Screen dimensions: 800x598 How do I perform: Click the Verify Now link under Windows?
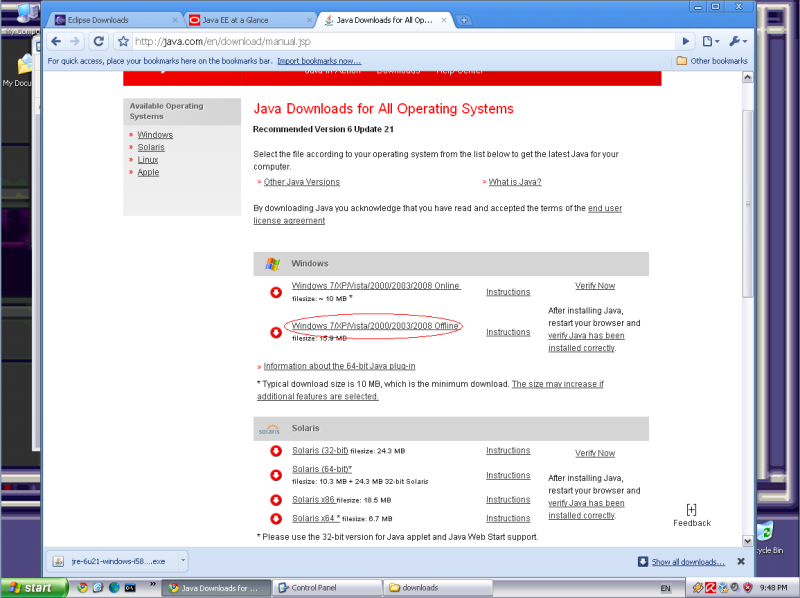tap(595, 286)
